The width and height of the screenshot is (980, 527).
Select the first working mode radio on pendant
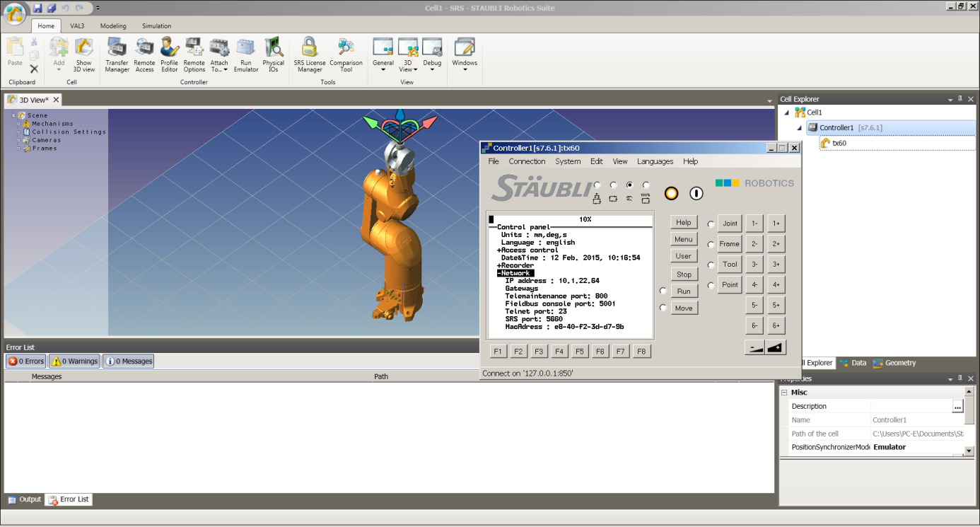coord(597,185)
